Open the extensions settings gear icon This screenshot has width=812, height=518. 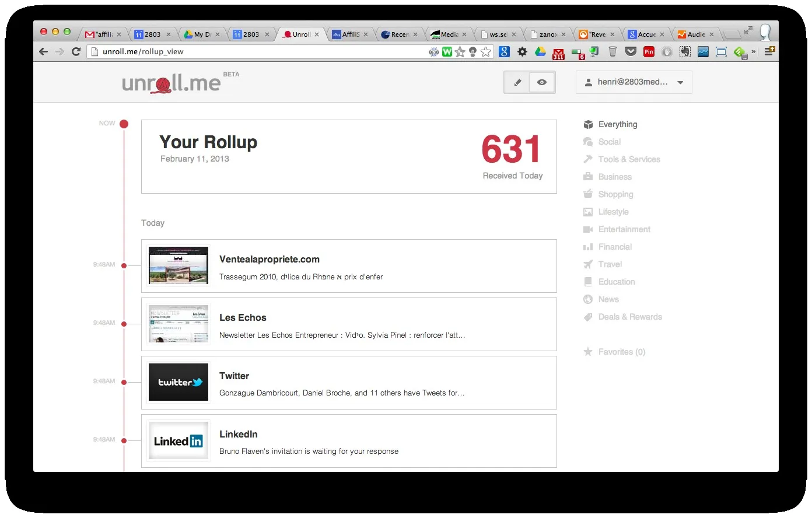point(522,52)
